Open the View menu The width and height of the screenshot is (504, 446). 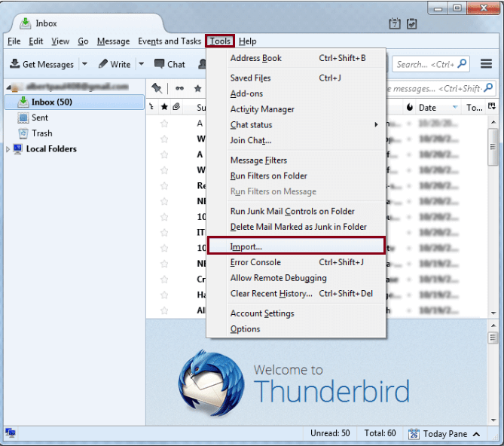(x=60, y=41)
